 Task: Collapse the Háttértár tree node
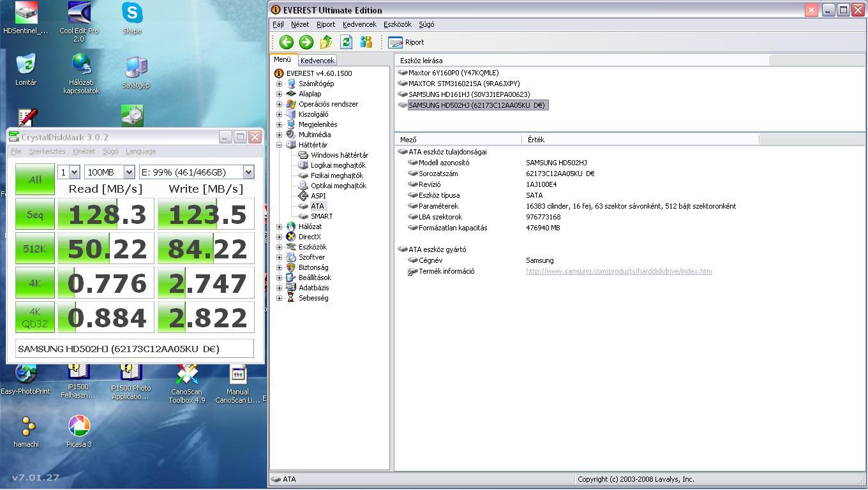point(279,145)
